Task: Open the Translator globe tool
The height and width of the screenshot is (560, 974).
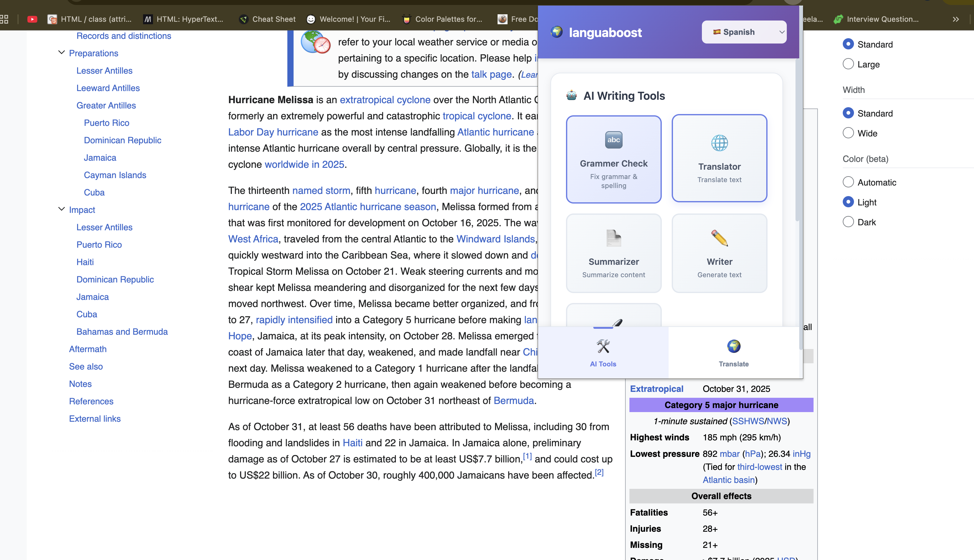Action: point(719,143)
